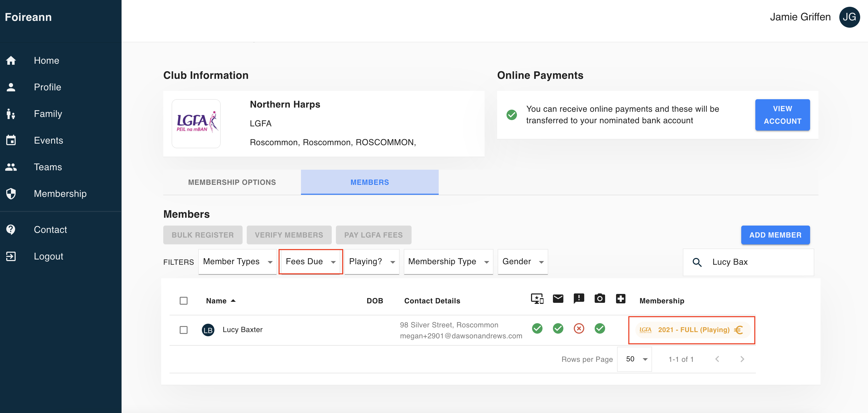This screenshot has height=413, width=868.
Task: Open the Lucy Baxter member name
Action: (x=243, y=330)
